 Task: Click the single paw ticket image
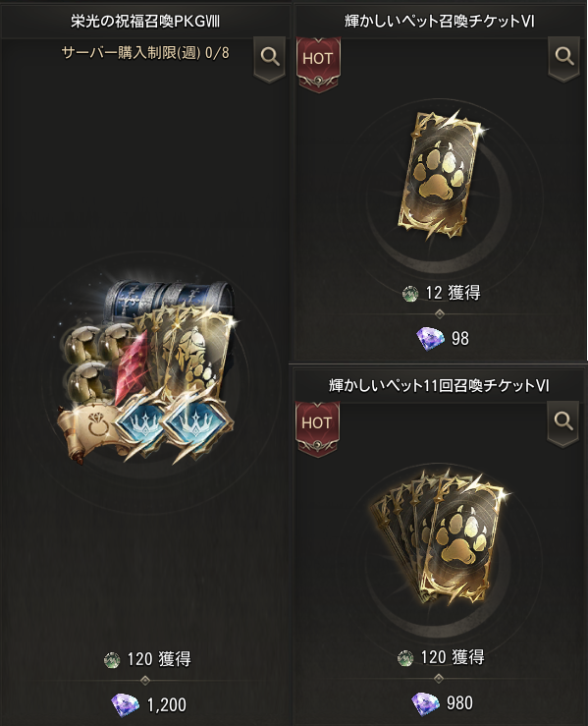441,174
